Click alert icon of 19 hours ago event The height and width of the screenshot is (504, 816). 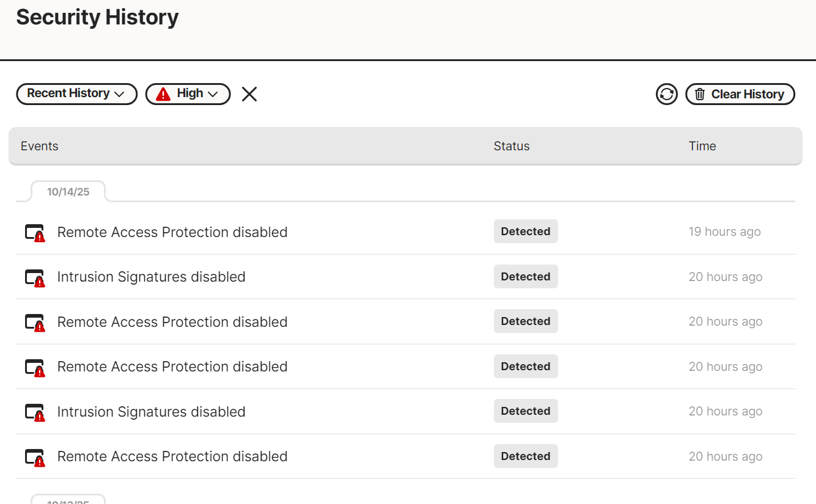(x=35, y=233)
